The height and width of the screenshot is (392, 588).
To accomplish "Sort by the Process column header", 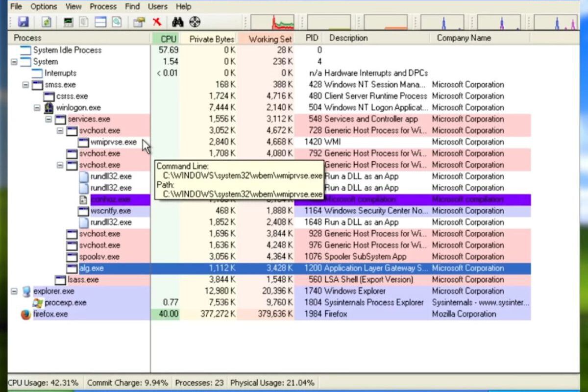I will click(79, 38).
